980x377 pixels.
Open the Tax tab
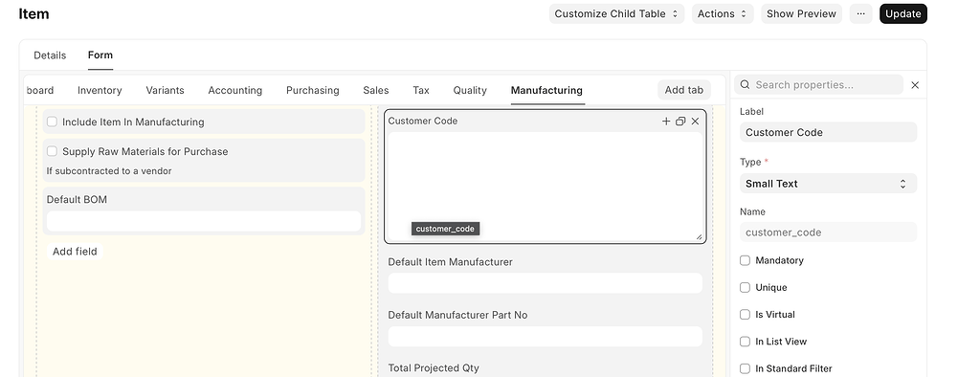(x=421, y=90)
